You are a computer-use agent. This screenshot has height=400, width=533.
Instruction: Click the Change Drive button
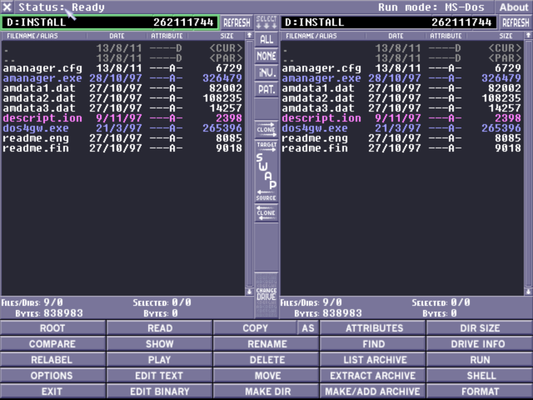pyautogui.click(x=266, y=294)
